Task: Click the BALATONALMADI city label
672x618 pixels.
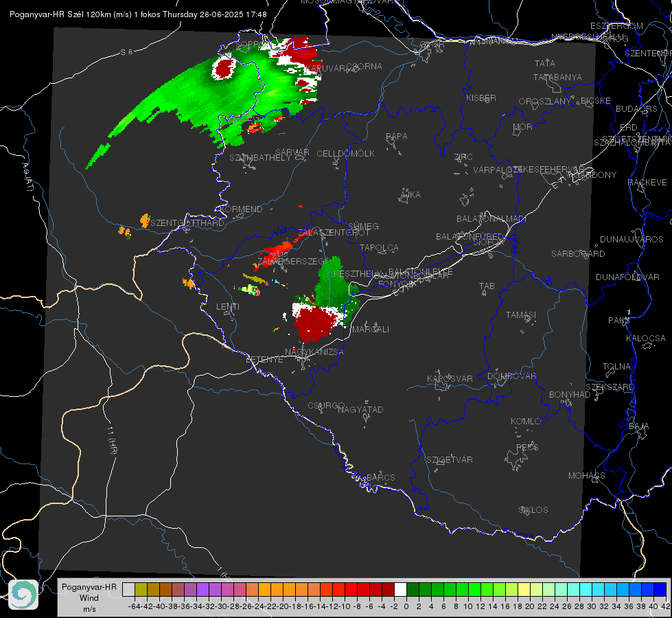Action: pyautogui.click(x=491, y=219)
